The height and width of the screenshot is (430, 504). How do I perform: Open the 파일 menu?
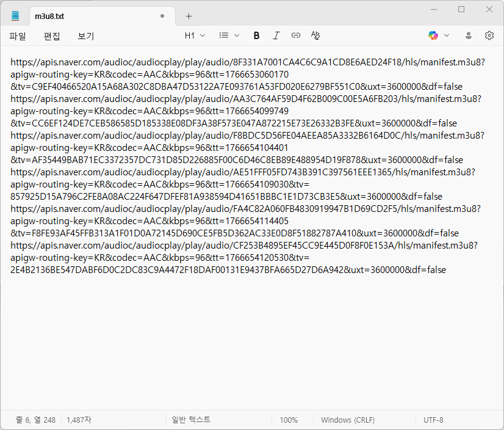click(18, 36)
